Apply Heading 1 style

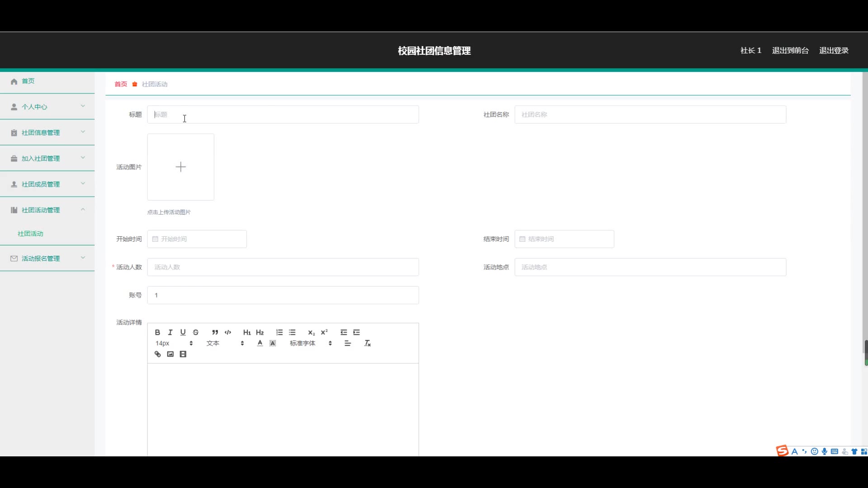[247, 332]
